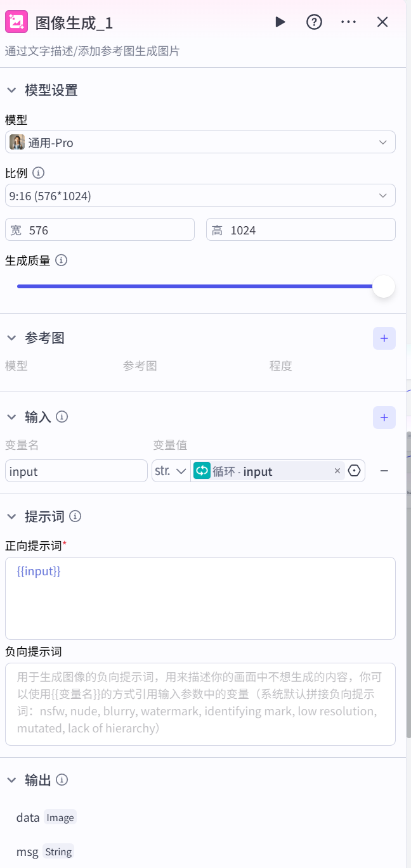Click the info icon next to 比例

click(x=38, y=173)
